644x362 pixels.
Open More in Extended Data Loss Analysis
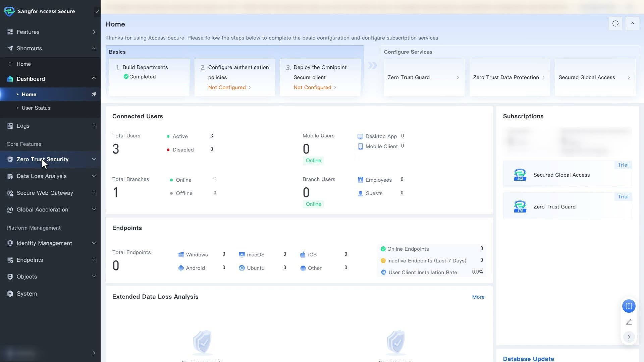tap(478, 297)
